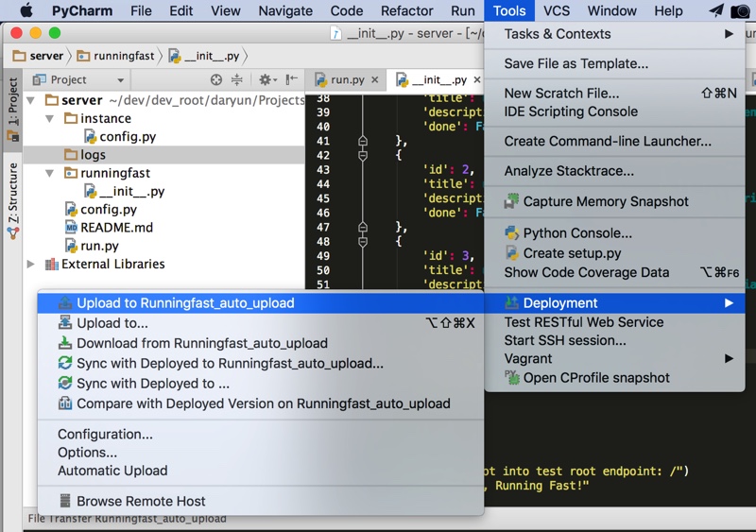Click fold marker on line 48

coord(363,242)
